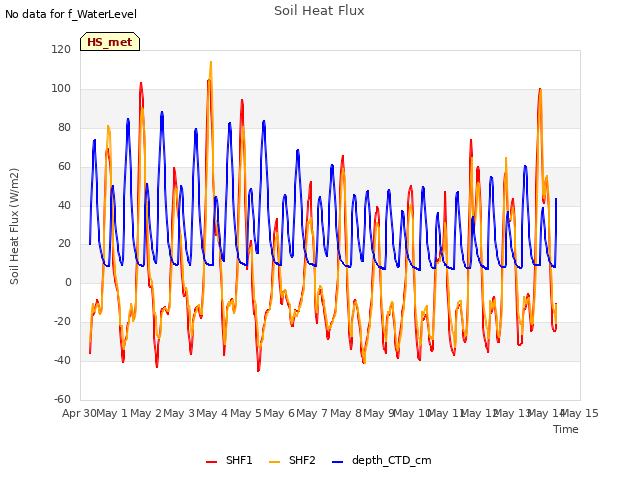Viewport: 640px width, 480px height.
Task: Click the lowest red SHF1 trough near May 5
Action: [258, 369]
